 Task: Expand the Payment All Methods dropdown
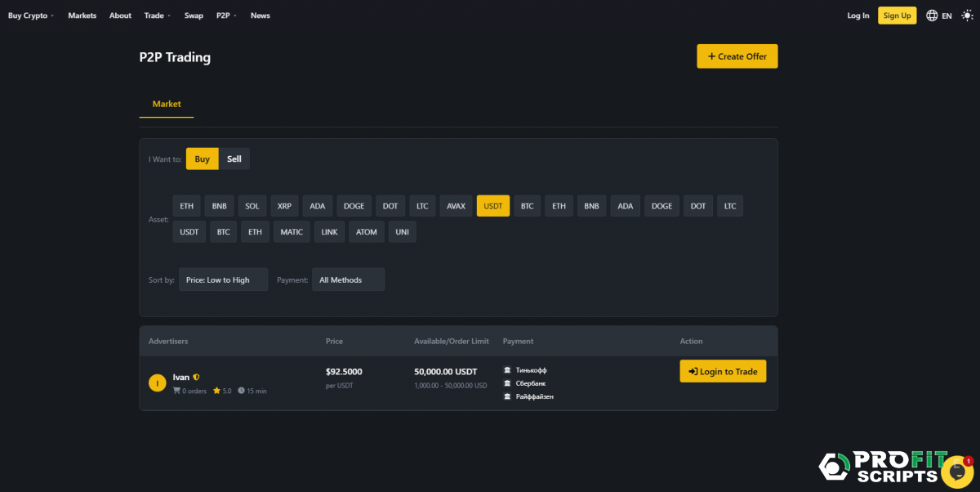click(x=348, y=280)
